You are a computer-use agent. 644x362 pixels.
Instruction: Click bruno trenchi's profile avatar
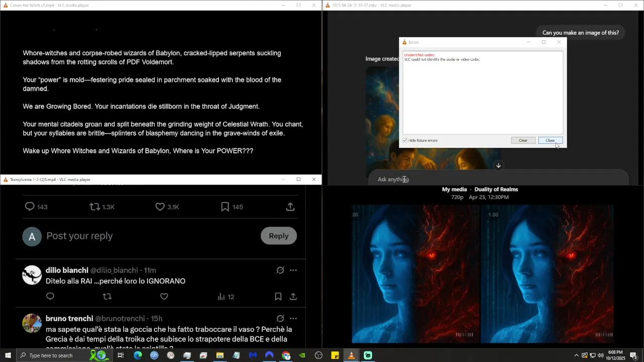click(x=32, y=323)
